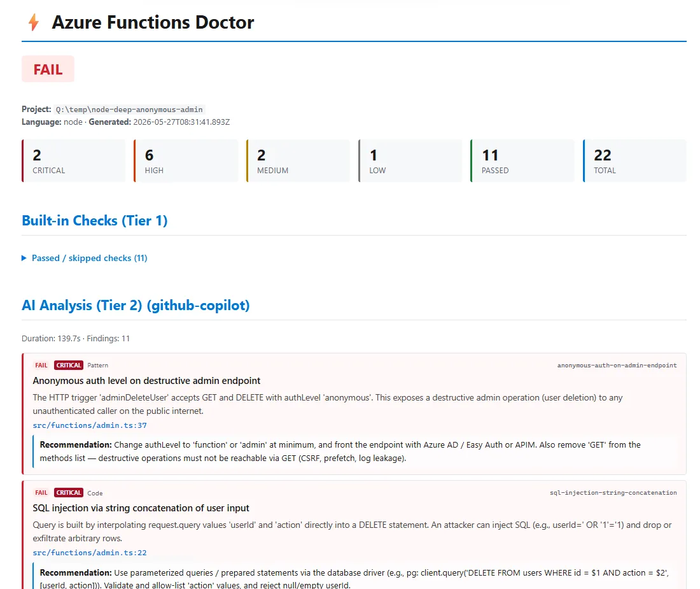
Task: Click anonymous-auth-on-admin-endpoint rule id
Action: click(x=617, y=365)
